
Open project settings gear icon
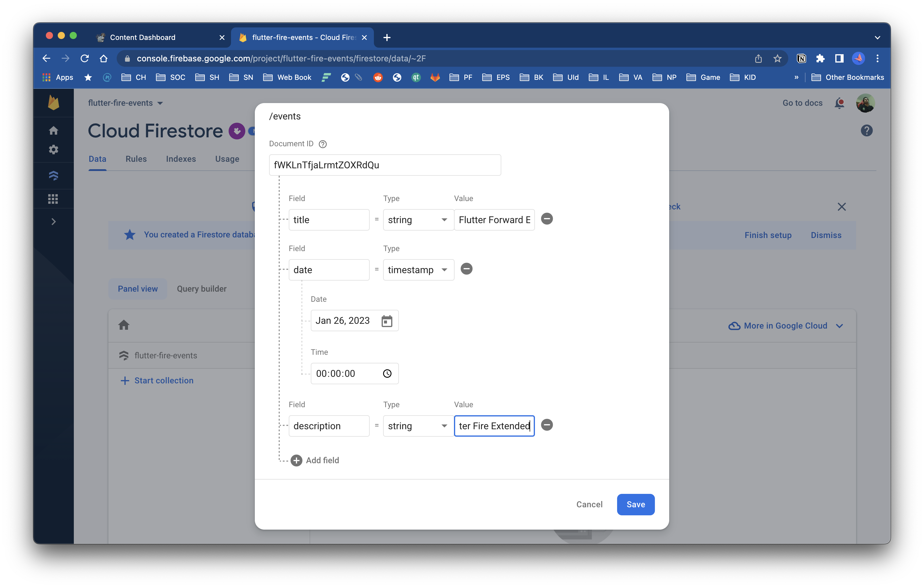(53, 150)
